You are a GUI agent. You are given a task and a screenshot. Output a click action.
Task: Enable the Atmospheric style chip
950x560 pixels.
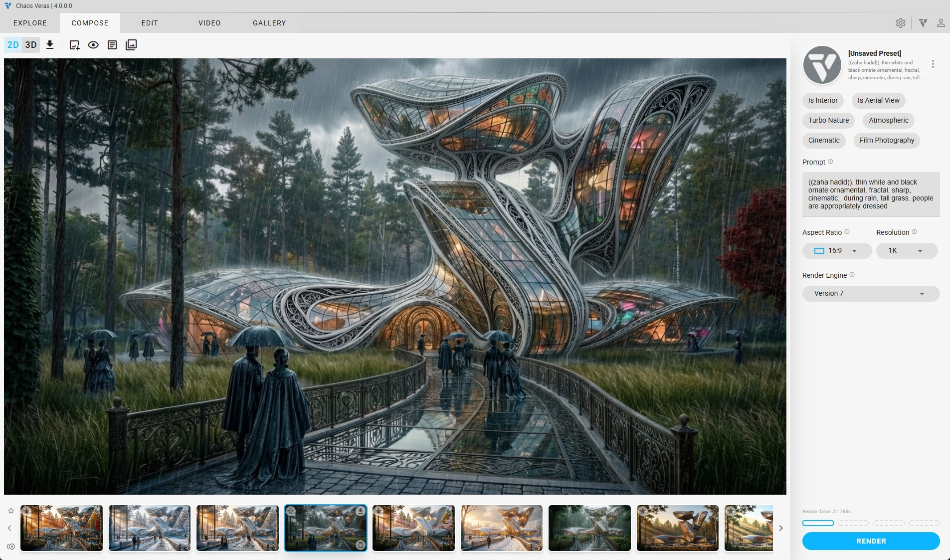tap(888, 120)
